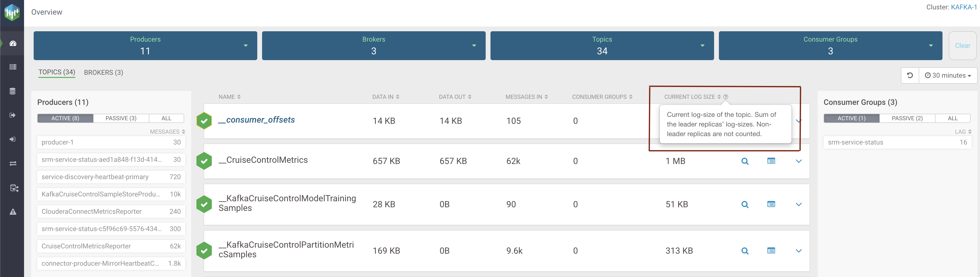Open Replications double-arrow sidebar icon

tap(13, 164)
